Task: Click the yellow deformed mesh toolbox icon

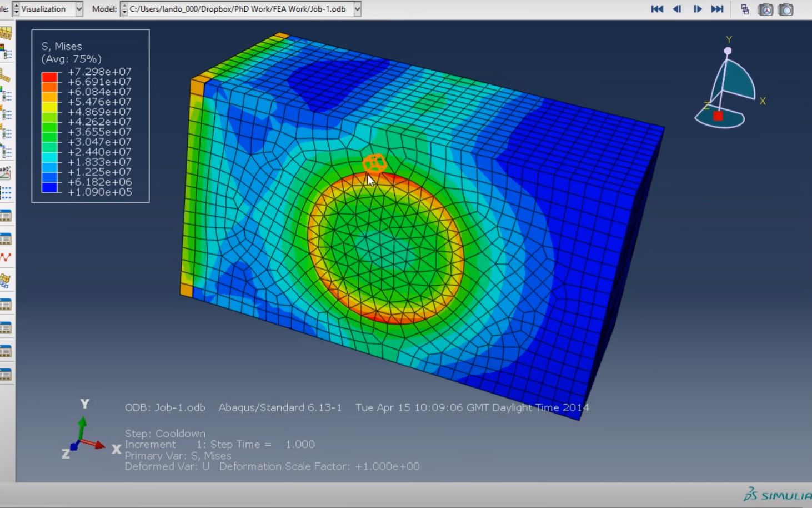Action: coord(6,74)
